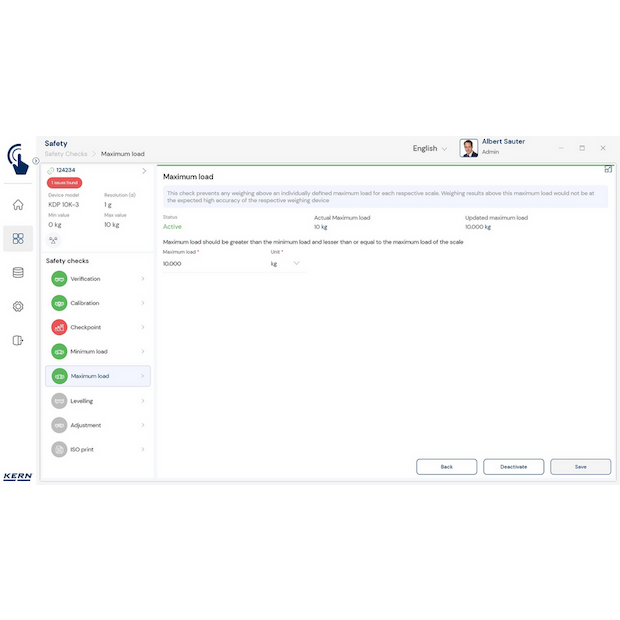Click the logout icon in sidebar
Image resolution: width=620 pixels, height=620 pixels.
pos(18,340)
